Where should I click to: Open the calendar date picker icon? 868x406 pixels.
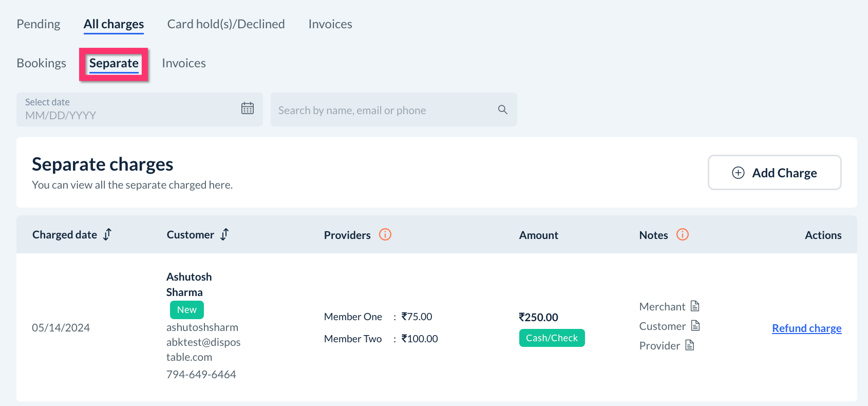pos(248,108)
